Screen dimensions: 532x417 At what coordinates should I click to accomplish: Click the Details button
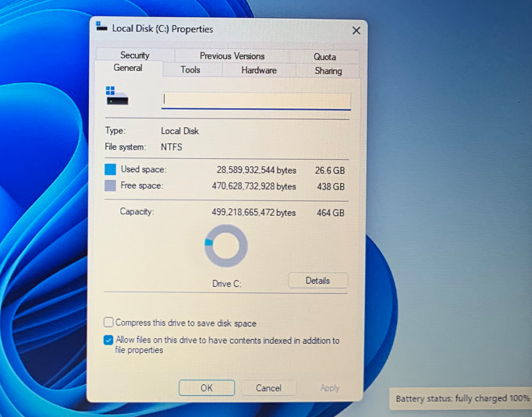point(318,281)
